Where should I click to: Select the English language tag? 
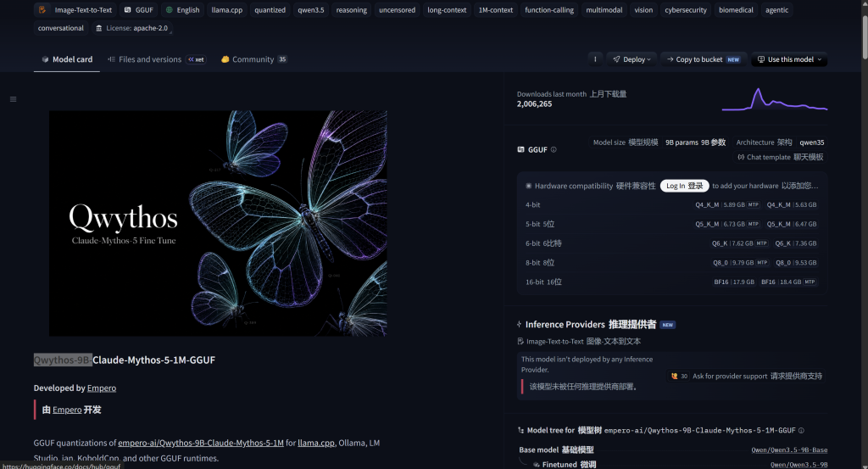(182, 10)
